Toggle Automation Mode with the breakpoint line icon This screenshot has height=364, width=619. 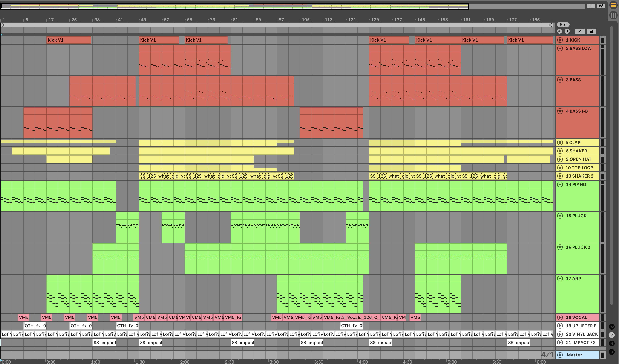(x=580, y=31)
